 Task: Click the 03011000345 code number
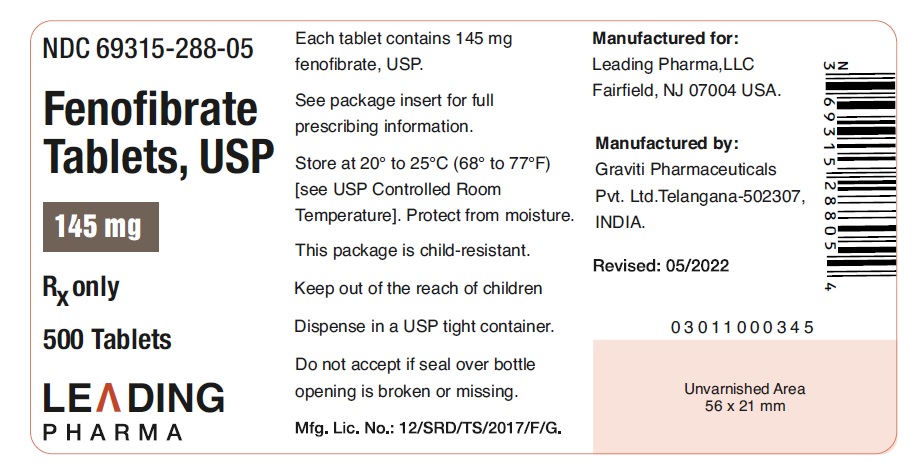point(742,327)
